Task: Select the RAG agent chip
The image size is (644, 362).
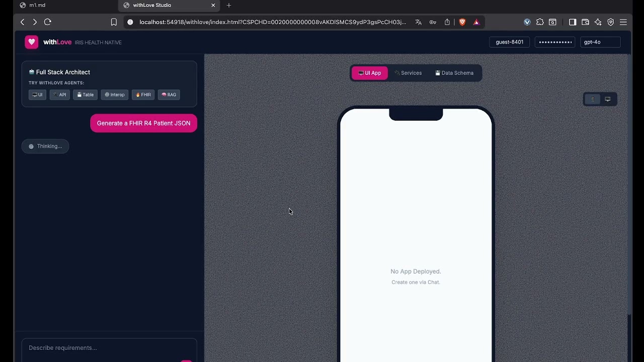Action: (169, 95)
